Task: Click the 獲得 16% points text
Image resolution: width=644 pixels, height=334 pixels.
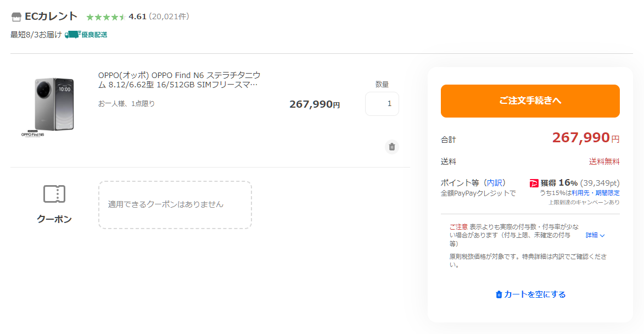Action: 559,183
